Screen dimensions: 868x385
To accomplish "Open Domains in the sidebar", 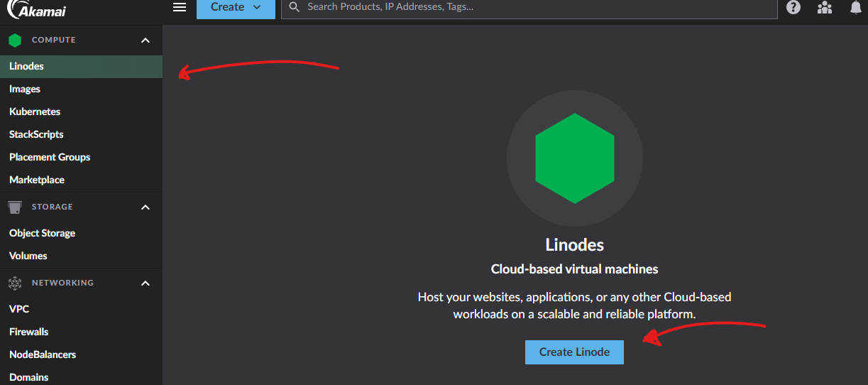I will coord(81,376).
